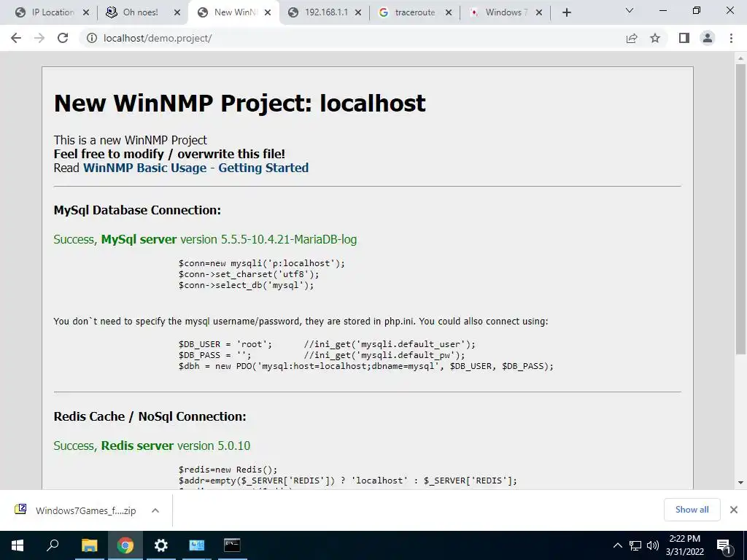
Task: Reload the localhost page
Action: 63,38
